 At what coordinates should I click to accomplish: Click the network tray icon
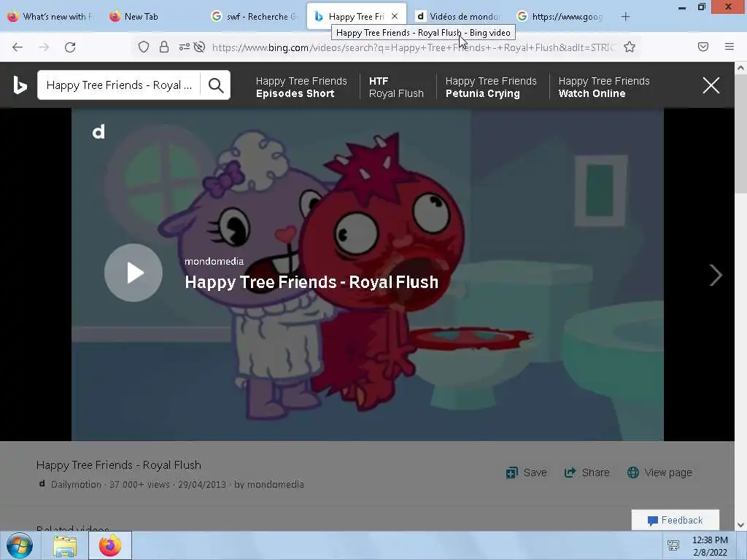(x=673, y=545)
